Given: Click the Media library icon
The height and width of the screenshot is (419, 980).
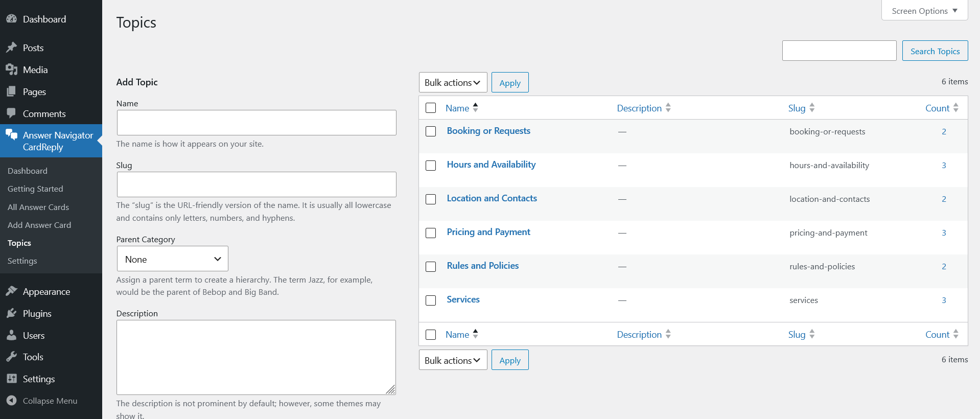Looking at the screenshot, I should click(x=11, y=69).
